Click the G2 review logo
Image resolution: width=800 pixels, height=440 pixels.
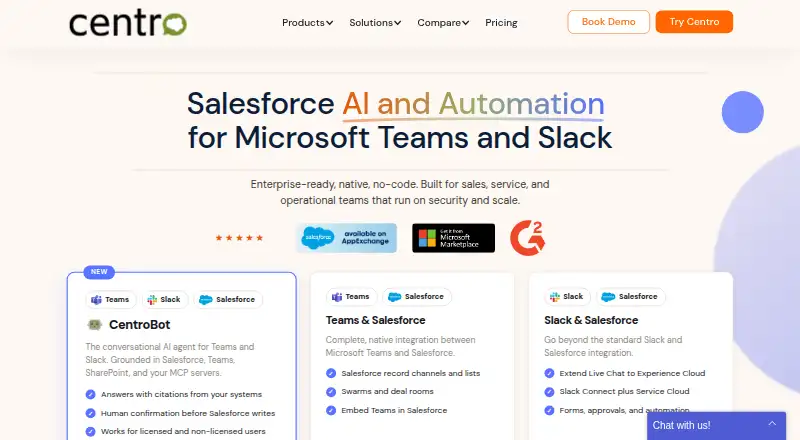(528, 238)
